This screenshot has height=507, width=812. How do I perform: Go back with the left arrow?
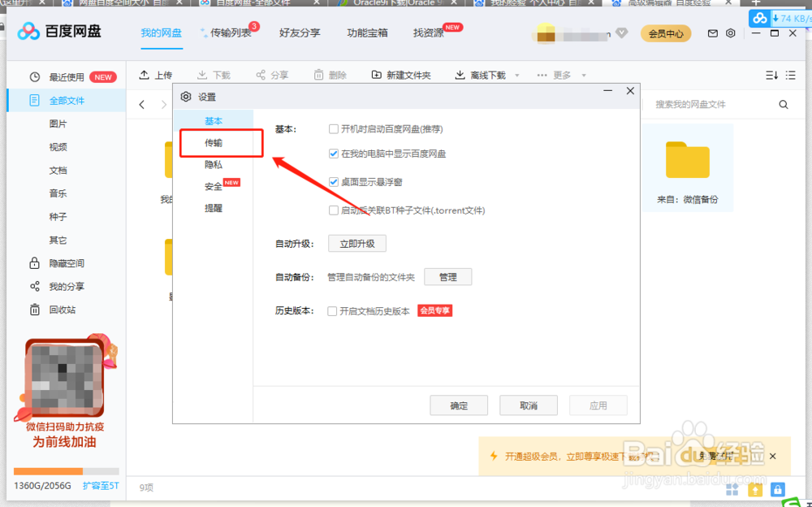pos(142,104)
